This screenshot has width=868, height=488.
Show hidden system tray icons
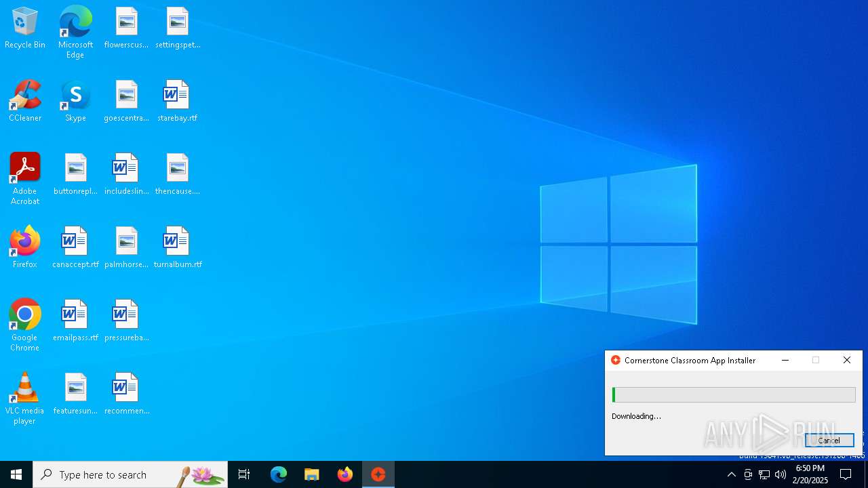(731, 474)
